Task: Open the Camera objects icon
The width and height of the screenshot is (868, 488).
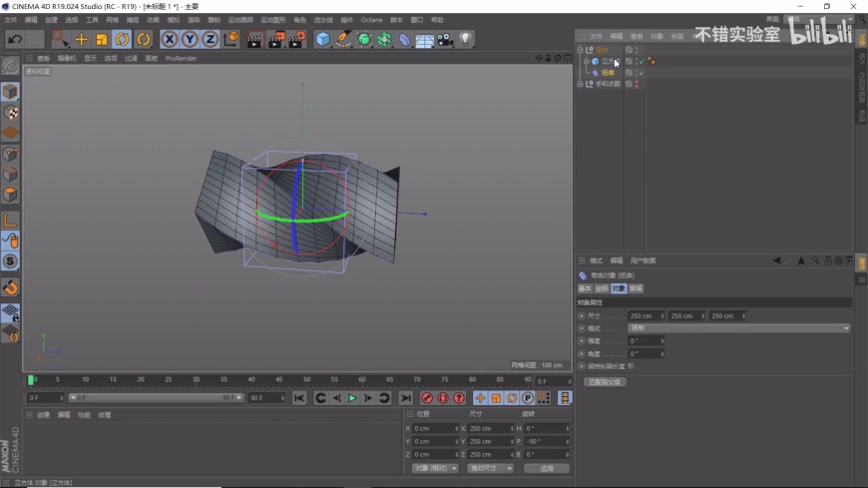Action: pyautogui.click(x=445, y=39)
